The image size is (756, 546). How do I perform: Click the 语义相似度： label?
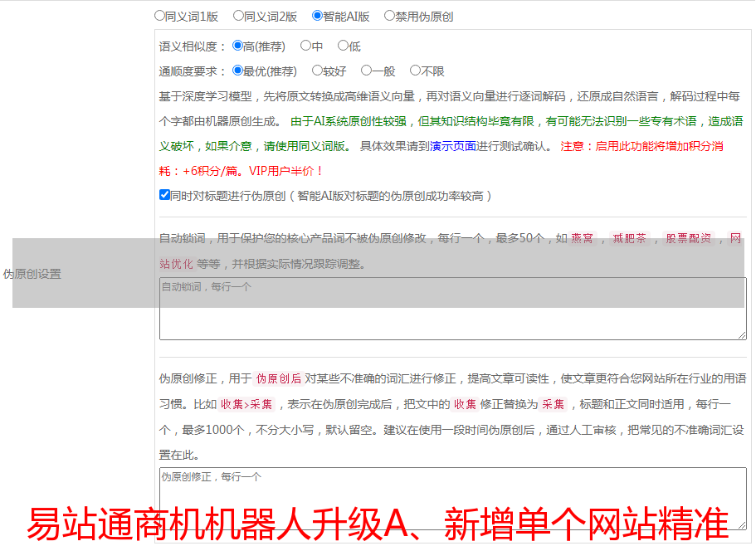point(192,46)
